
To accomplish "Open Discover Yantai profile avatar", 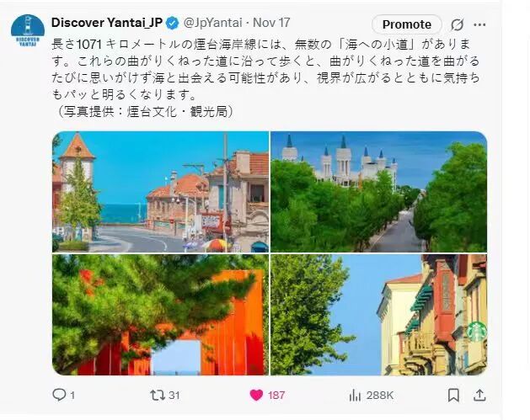I will tap(28, 30).
